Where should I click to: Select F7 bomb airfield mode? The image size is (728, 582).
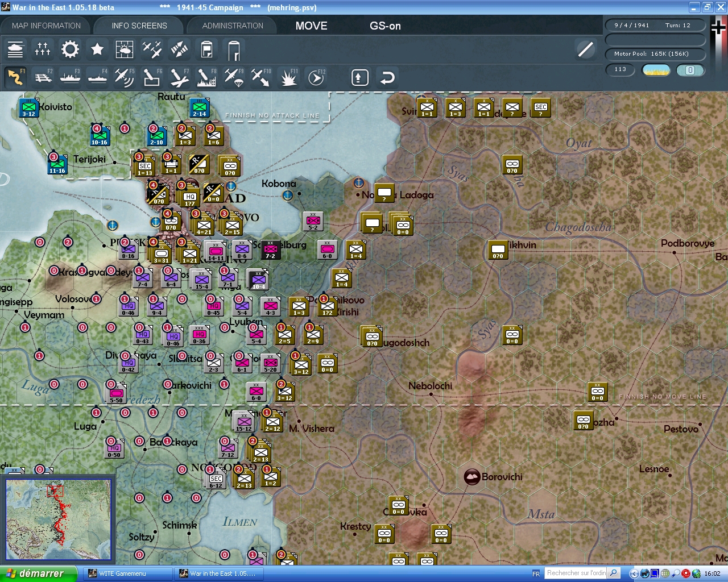[179, 77]
